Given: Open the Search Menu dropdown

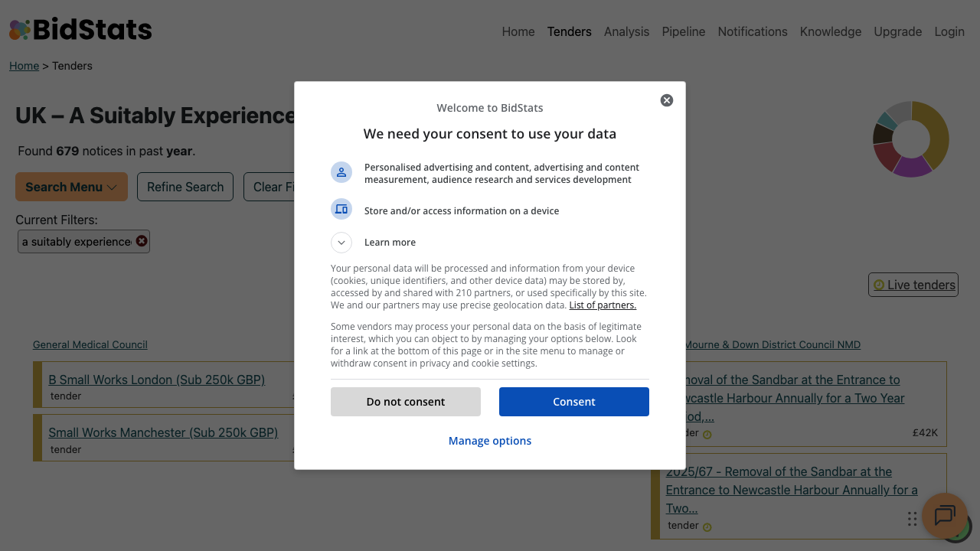Looking at the screenshot, I should (x=71, y=187).
